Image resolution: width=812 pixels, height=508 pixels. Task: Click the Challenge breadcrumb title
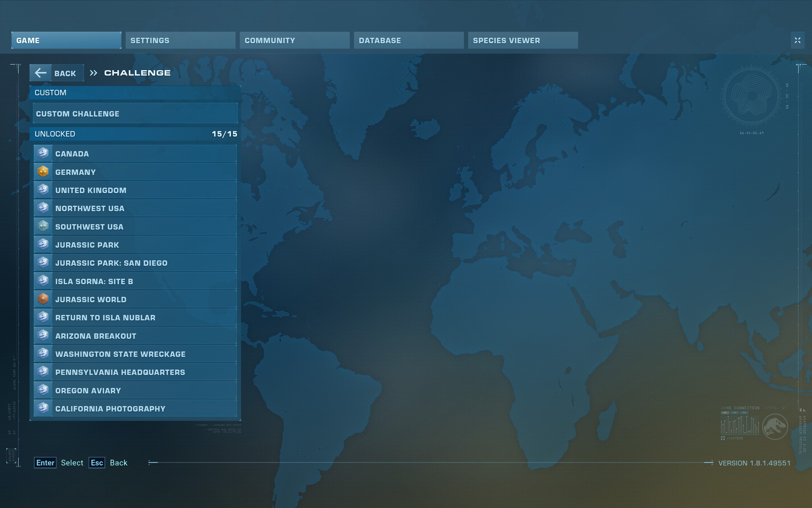[x=137, y=73]
